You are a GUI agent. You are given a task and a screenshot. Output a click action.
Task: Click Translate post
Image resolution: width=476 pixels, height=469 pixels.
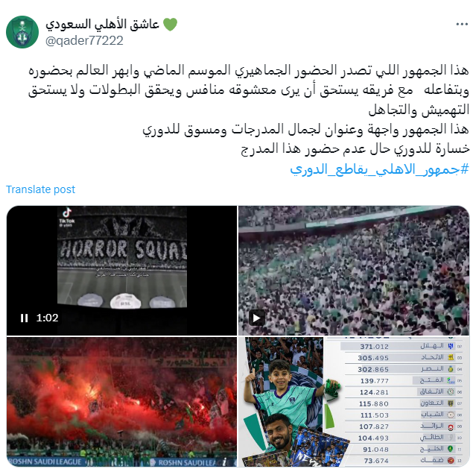[x=40, y=189]
